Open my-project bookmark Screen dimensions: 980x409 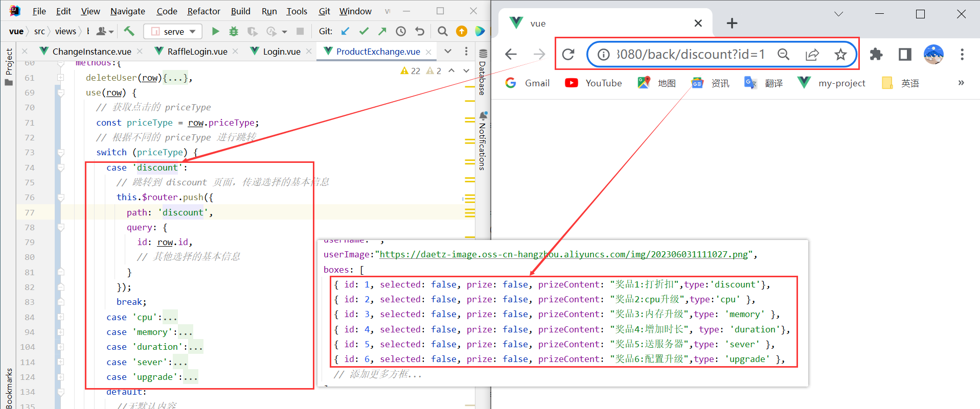tap(832, 83)
